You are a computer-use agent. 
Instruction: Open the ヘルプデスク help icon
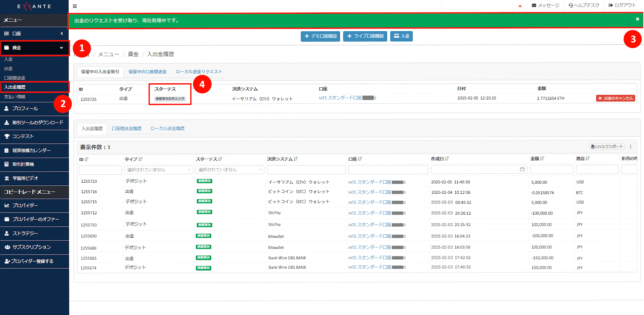570,6
